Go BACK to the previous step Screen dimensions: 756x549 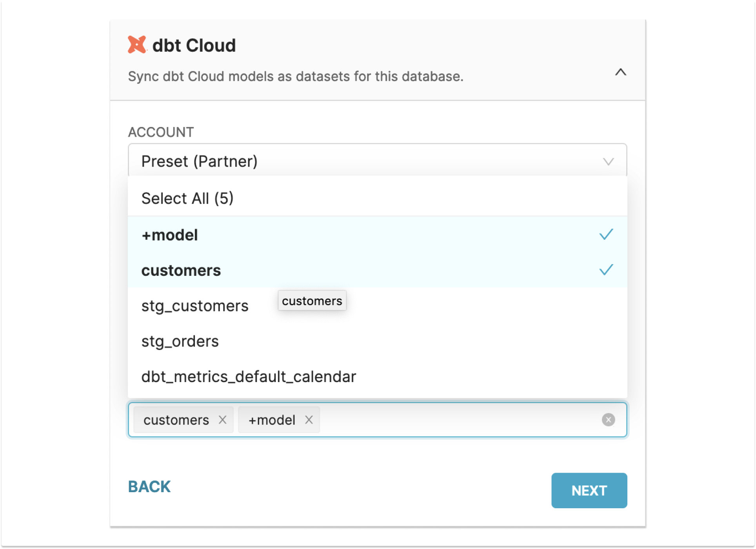coord(149,486)
